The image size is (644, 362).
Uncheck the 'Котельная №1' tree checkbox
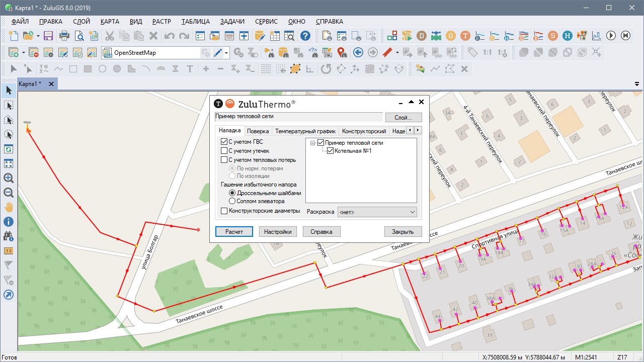click(330, 151)
